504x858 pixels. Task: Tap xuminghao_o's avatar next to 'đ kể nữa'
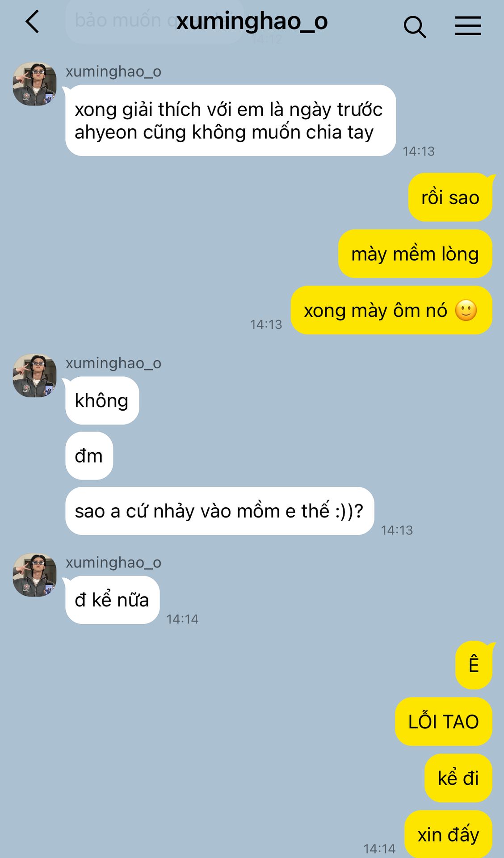35,575
